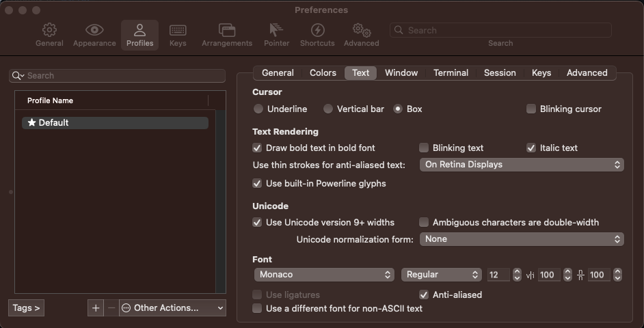Open Unicode normalization form dropdown
This screenshot has width=644, height=328.
click(x=522, y=239)
